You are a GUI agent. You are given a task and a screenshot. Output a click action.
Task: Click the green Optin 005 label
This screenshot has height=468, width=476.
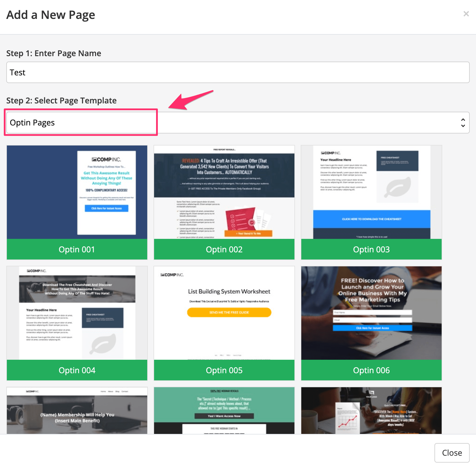coord(224,370)
